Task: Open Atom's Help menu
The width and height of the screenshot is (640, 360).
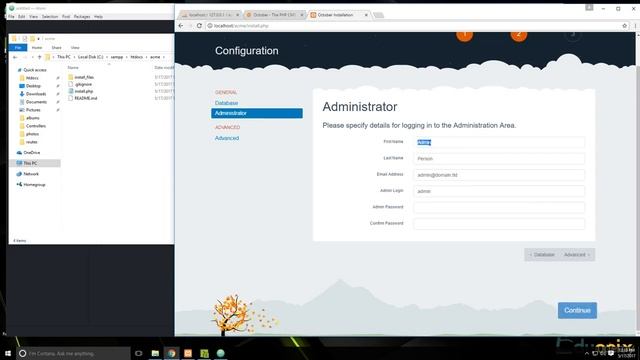Action: [x=98, y=17]
